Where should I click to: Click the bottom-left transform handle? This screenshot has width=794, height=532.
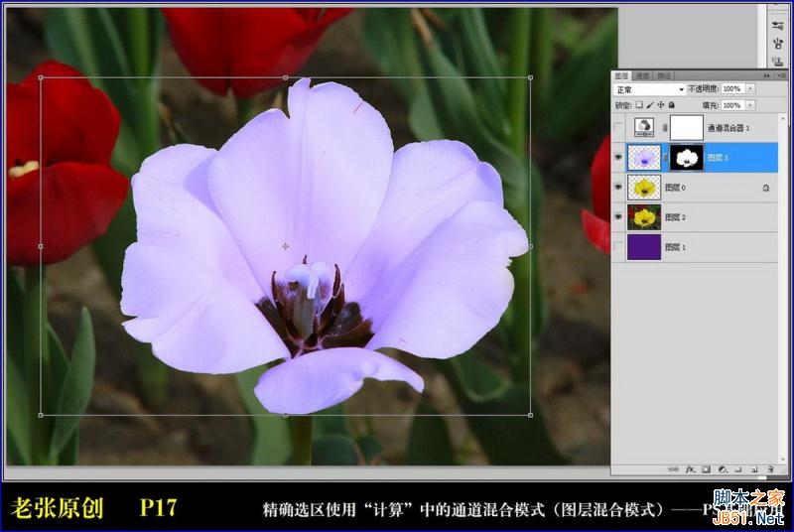[x=41, y=415]
